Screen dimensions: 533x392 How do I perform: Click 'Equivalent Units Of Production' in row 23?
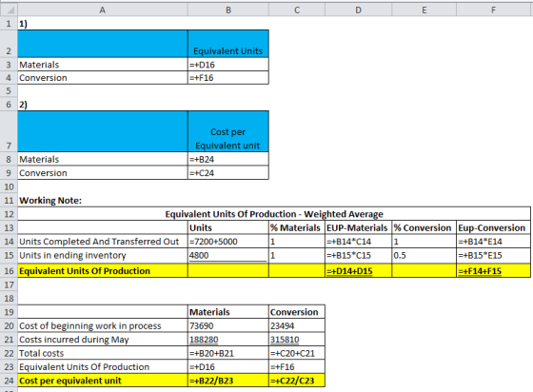pyautogui.click(x=103, y=367)
